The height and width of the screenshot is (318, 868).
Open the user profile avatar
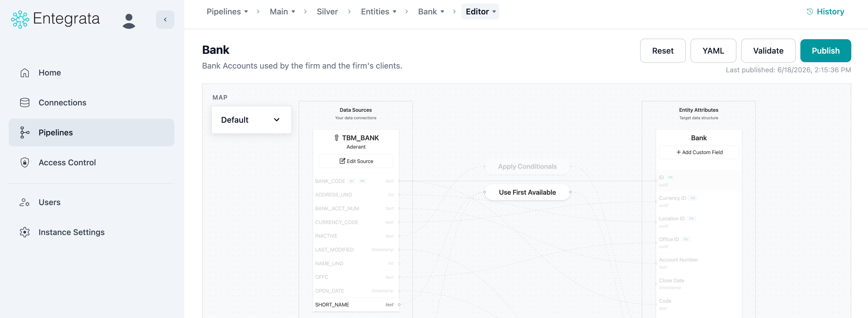coord(129,21)
